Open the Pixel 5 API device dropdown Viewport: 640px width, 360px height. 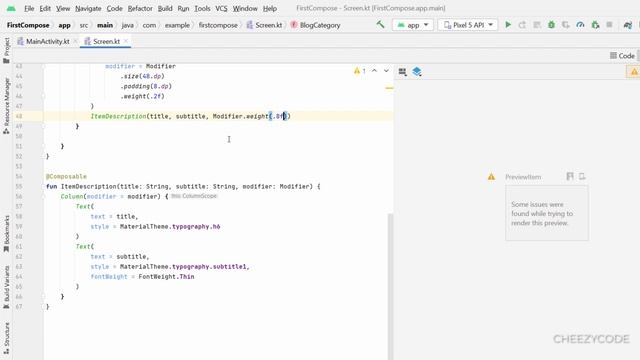pyautogui.click(x=468, y=25)
